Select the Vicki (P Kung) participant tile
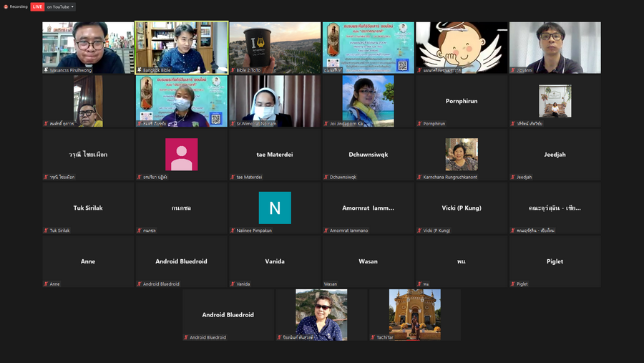The height and width of the screenshot is (363, 644). click(462, 208)
